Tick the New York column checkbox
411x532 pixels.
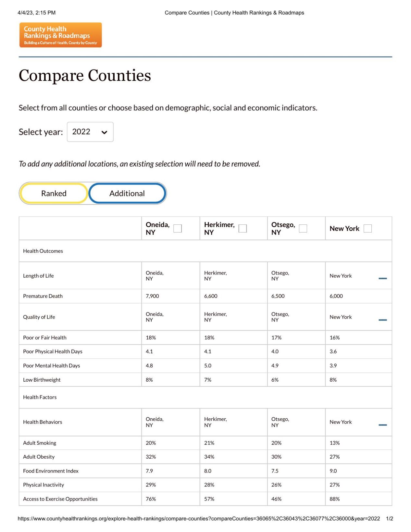(x=367, y=228)
